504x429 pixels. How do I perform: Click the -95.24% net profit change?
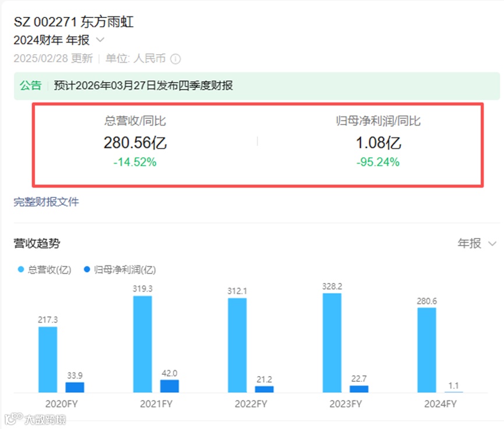378,162
